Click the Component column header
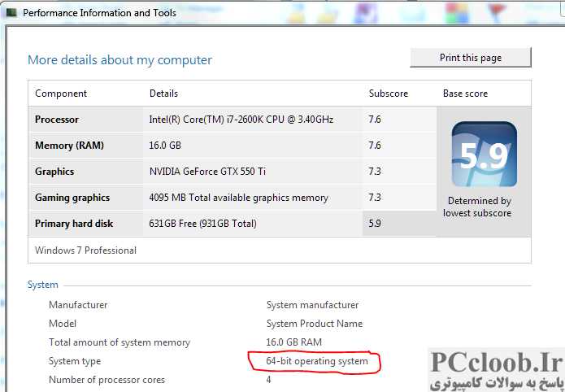Screen dimensions: 565x392 (61, 94)
